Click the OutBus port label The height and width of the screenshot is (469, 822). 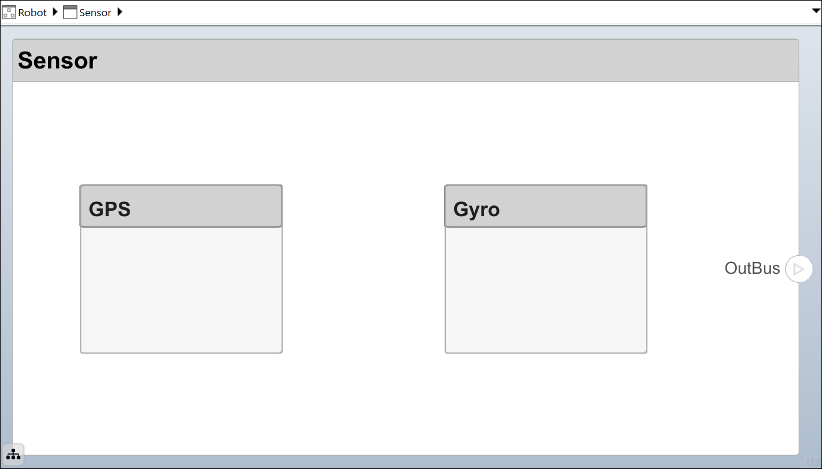[752, 268]
